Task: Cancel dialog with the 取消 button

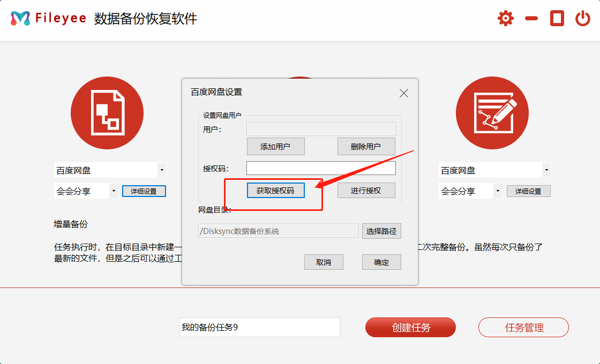Action: pos(324,262)
